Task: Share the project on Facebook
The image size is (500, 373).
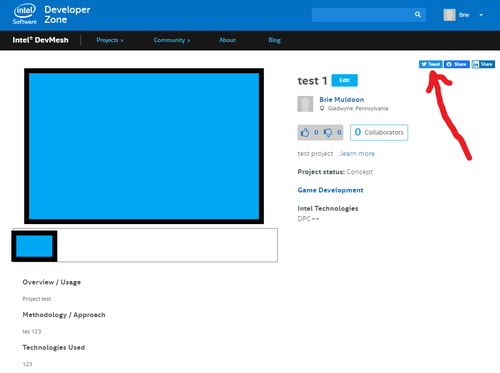Action: coord(457,64)
